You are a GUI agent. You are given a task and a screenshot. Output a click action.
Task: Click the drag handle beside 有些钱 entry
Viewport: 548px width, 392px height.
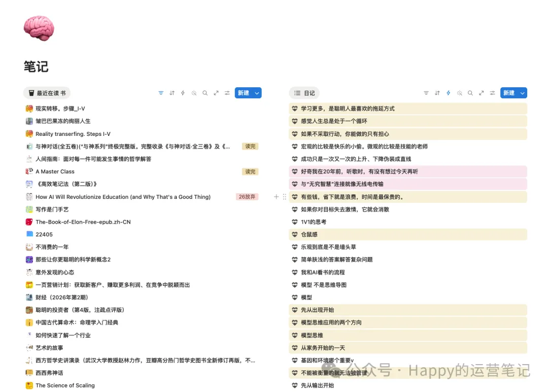tap(284, 197)
